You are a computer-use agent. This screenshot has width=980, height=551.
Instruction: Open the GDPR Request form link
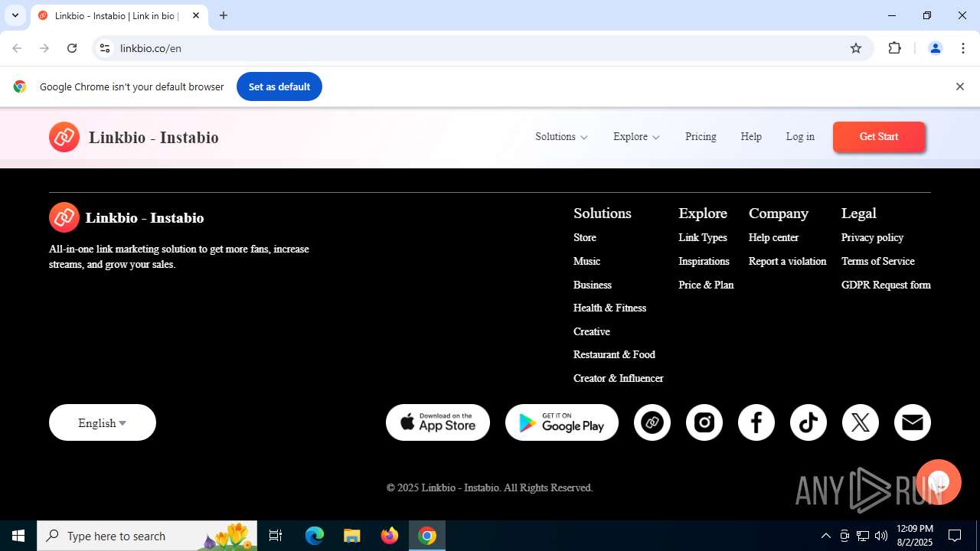pos(886,285)
